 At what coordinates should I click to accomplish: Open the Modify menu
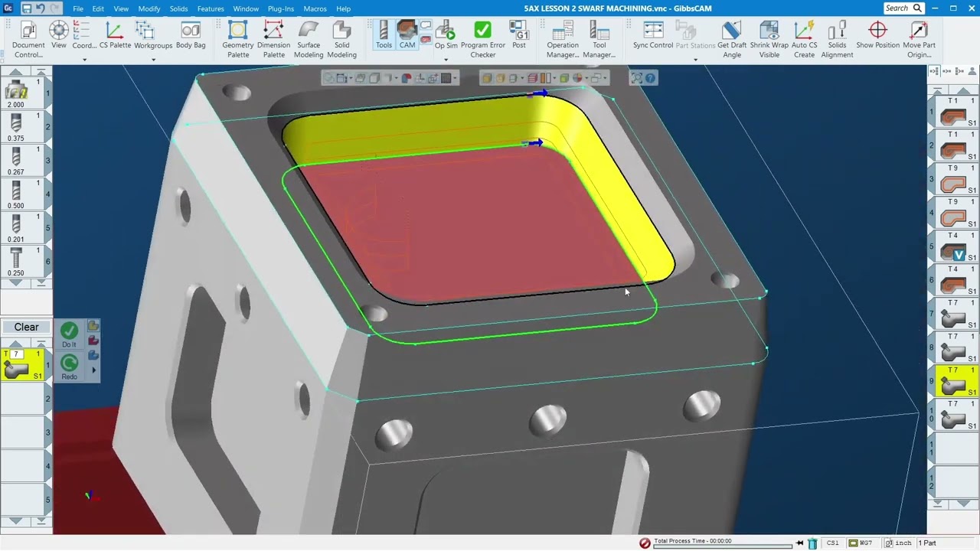(149, 8)
